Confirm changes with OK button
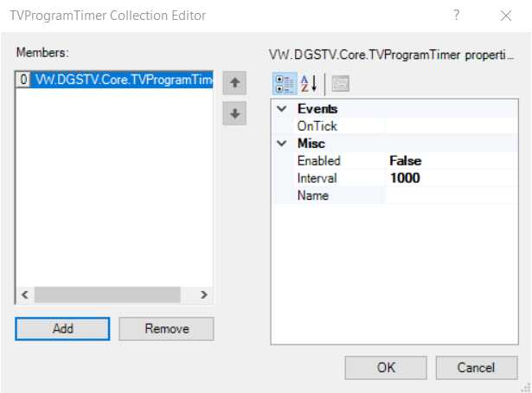The width and height of the screenshot is (532, 393). (386, 367)
